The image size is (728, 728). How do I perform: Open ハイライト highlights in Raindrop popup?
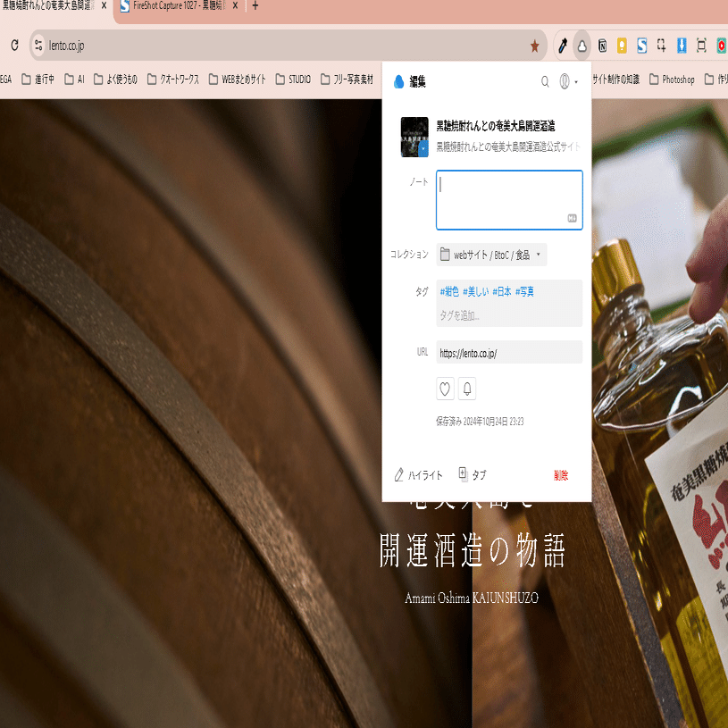pyautogui.click(x=418, y=475)
